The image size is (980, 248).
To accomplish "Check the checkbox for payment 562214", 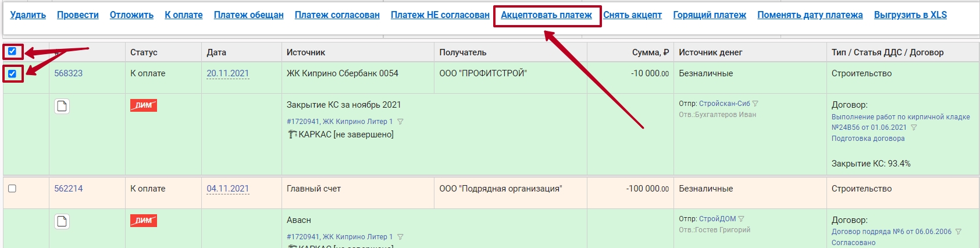I will click(12, 189).
